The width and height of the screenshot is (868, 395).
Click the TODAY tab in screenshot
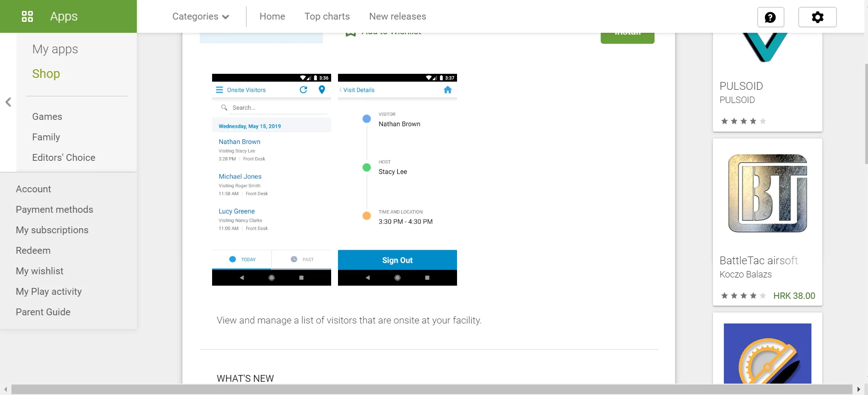tap(242, 259)
